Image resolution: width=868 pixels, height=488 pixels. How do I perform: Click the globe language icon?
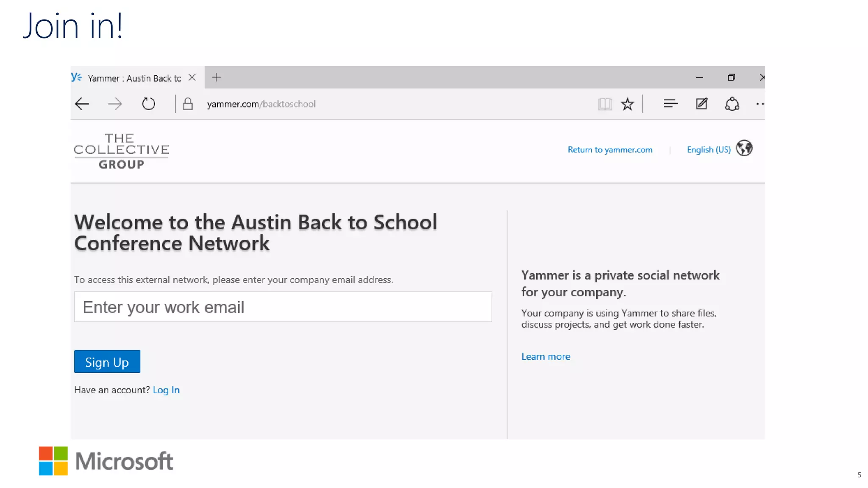[744, 148]
